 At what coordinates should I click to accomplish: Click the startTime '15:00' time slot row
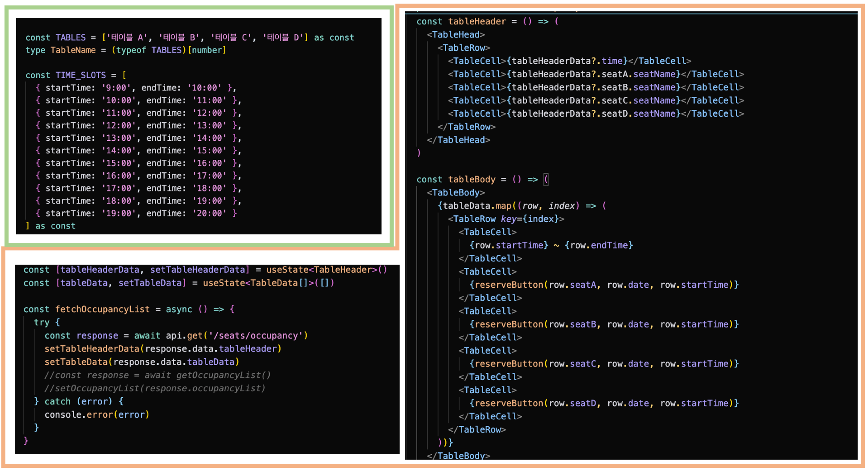[x=138, y=163]
